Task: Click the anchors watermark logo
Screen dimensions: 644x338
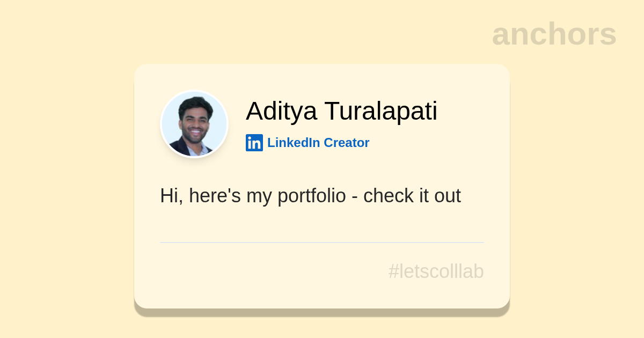Action: [x=554, y=34]
